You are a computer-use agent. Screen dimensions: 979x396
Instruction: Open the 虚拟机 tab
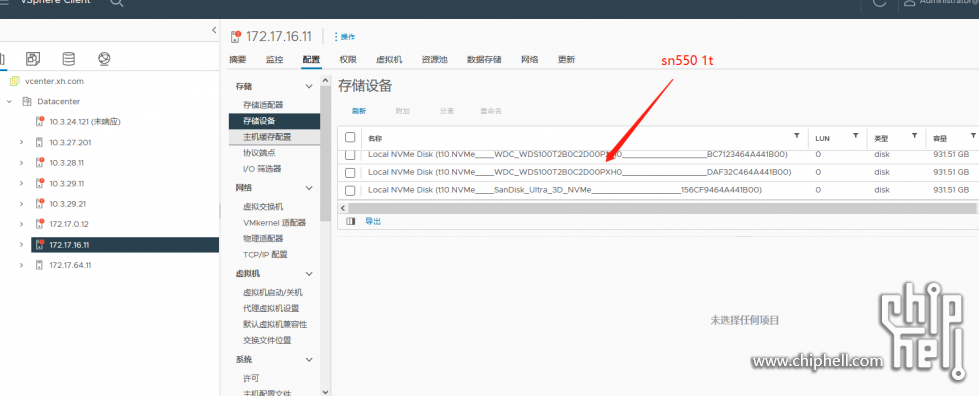tap(389, 60)
